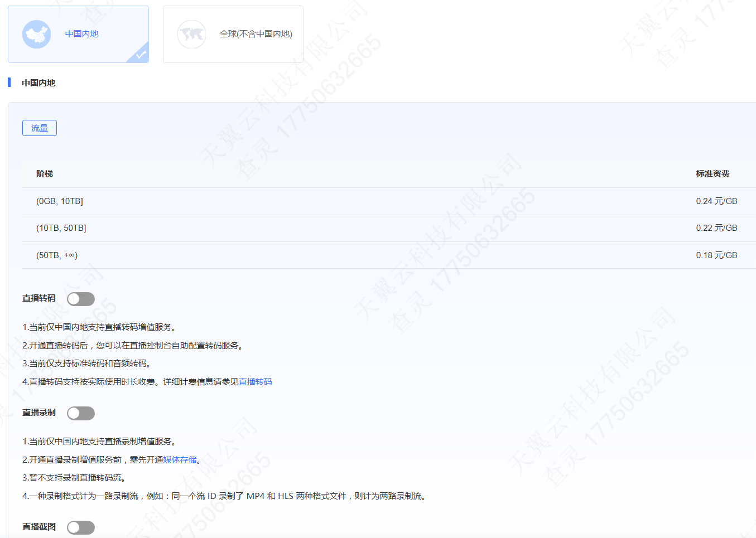The height and width of the screenshot is (538, 756).
Task: Select the 全球(不含中国内地) region card
Action: pyautogui.click(x=233, y=34)
